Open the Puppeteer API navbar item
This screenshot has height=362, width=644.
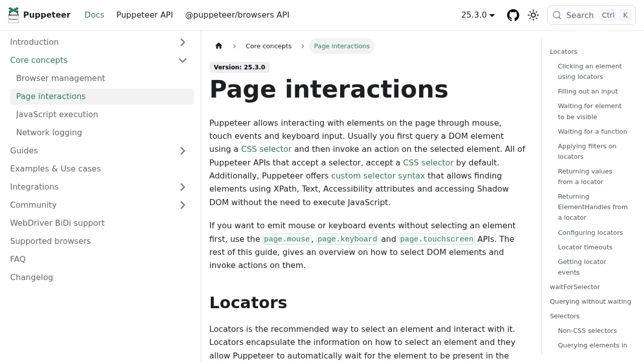[x=144, y=15]
